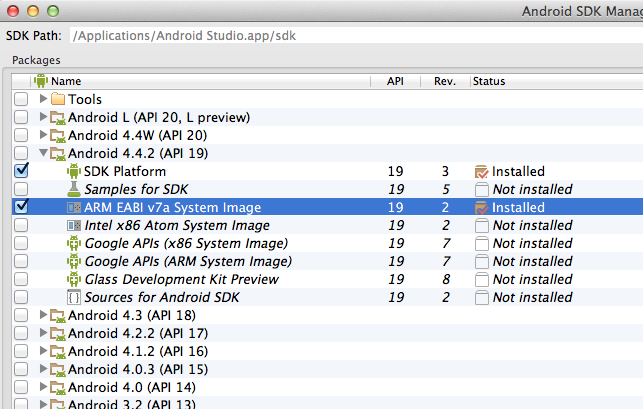
Task: Check the Android L (API 20, L preview) group checkbox
Action: point(21,117)
